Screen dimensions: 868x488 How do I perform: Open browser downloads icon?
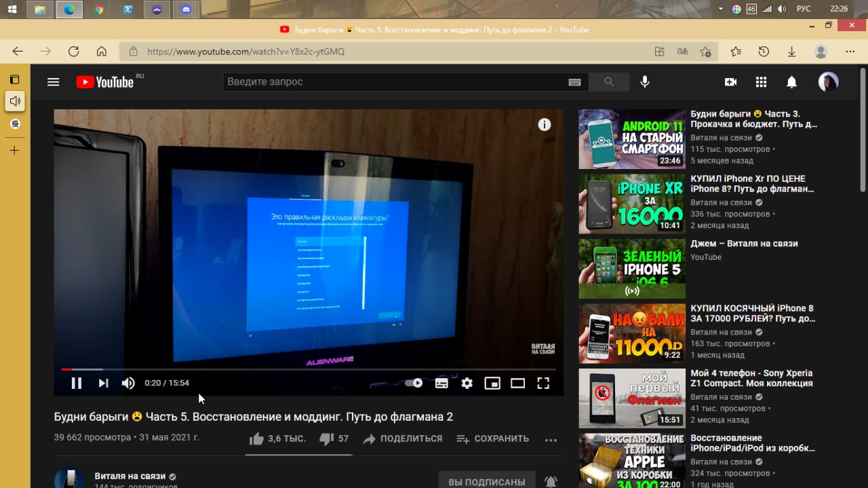(791, 52)
